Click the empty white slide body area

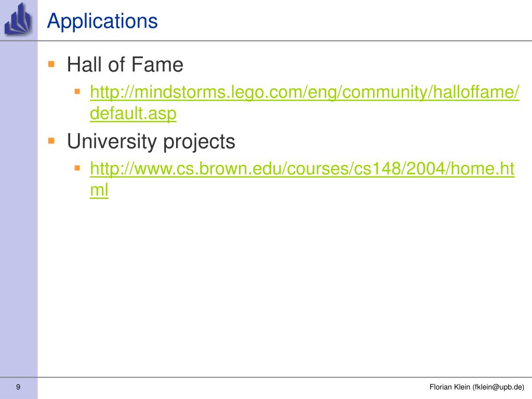(x=285, y=288)
